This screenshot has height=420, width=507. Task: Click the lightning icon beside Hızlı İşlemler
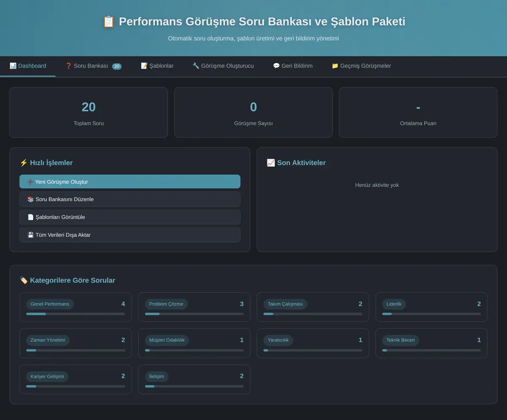point(24,163)
